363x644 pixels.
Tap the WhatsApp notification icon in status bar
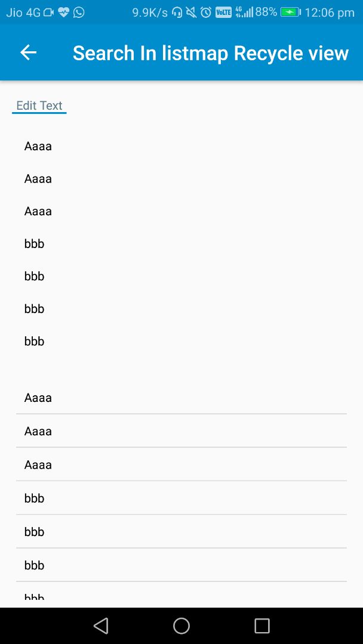pos(79,12)
